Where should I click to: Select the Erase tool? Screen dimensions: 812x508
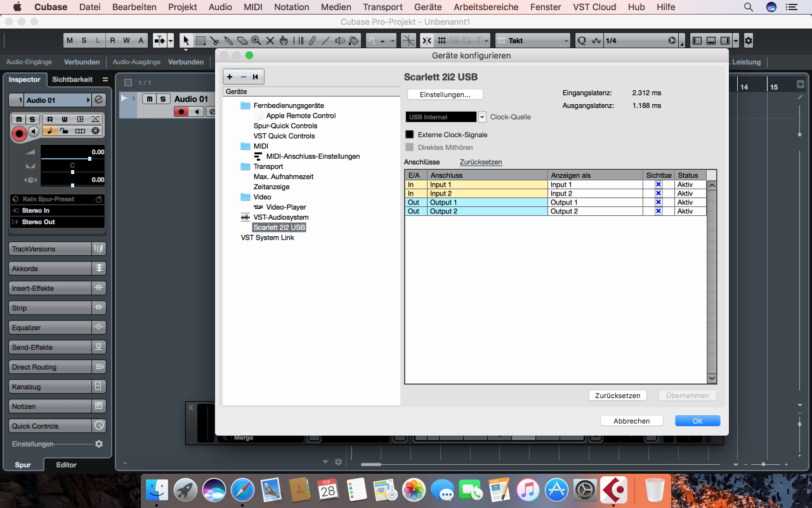click(x=242, y=41)
